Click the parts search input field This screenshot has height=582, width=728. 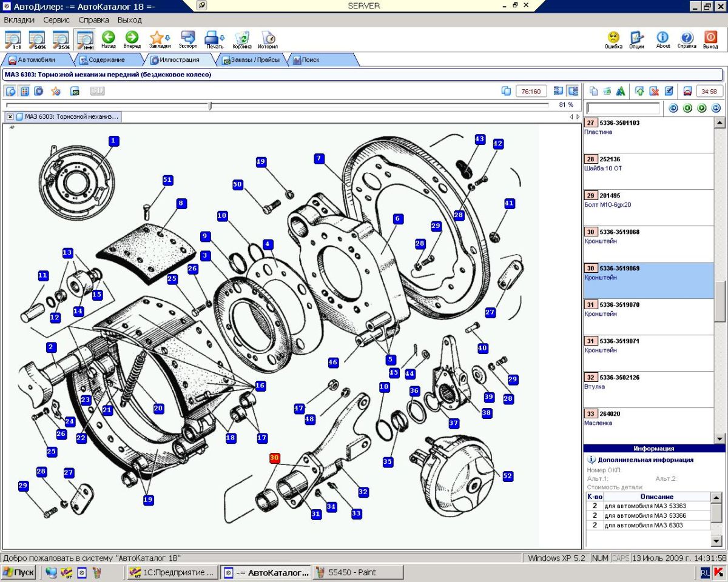(x=623, y=109)
